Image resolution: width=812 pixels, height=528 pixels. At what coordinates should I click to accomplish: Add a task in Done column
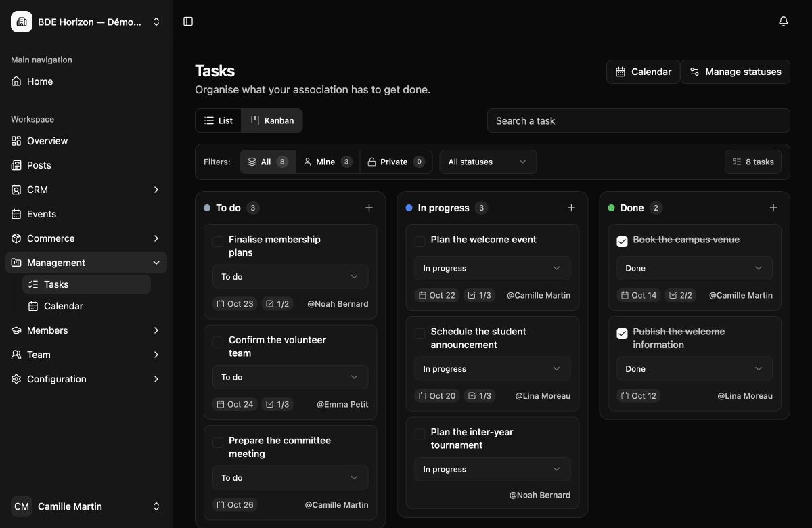pyautogui.click(x=773, y=208)
